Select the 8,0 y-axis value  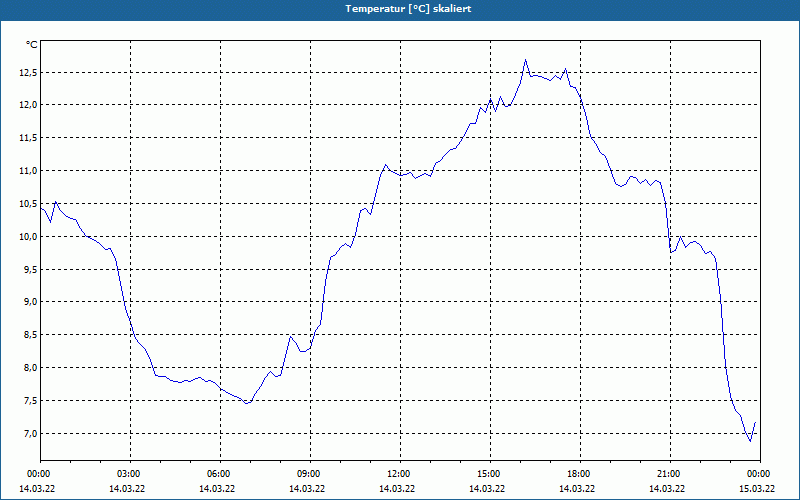tap(30, 368)
